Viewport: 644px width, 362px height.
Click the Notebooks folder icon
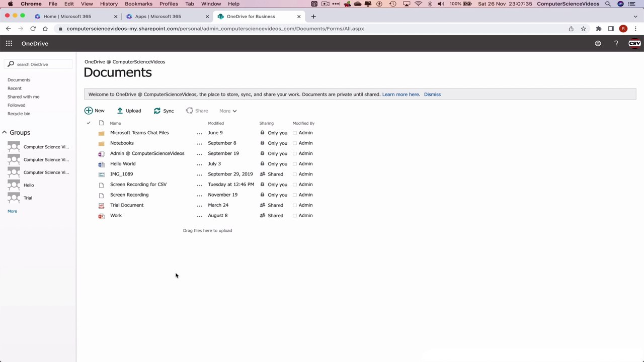[101, 143]
